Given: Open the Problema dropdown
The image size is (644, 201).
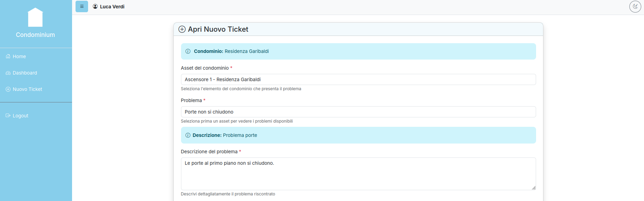Looking at the screenshot, I should (x=358, y=112).
